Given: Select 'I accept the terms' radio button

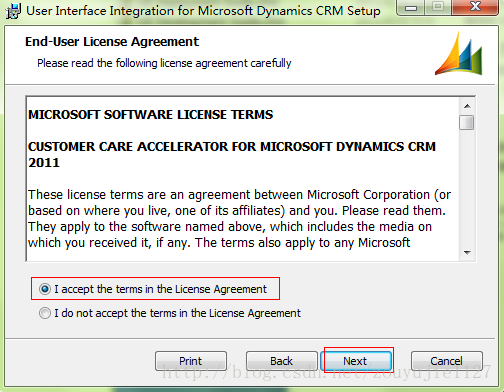Looking at the screenshot, I should pos(45,289).
